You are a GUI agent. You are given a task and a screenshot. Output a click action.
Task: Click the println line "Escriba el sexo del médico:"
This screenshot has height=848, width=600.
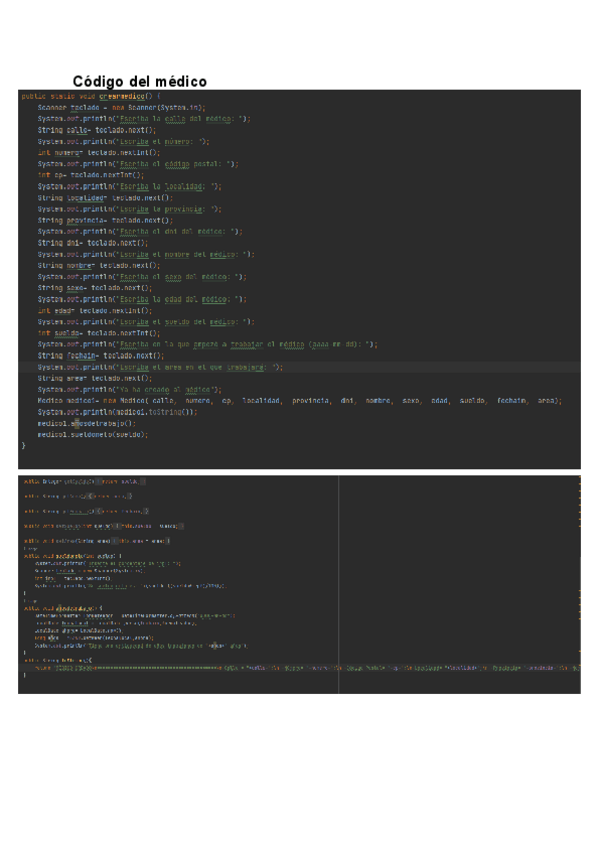142,277
